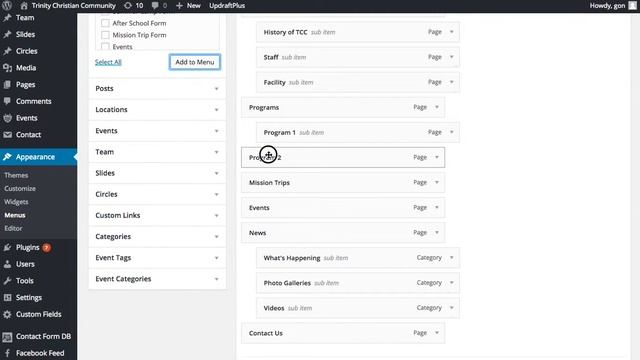640x360 pixels.
Task: Click the Circles pin icon in the sidebar
Action: (7, 51)
